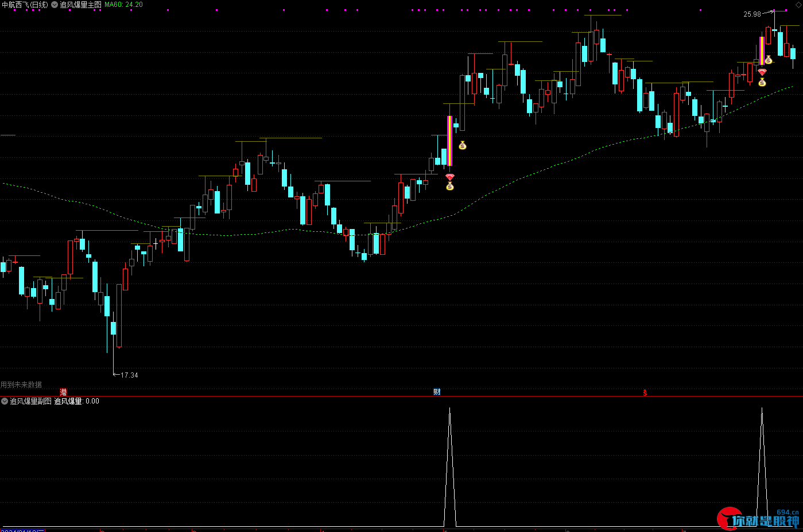Click the red $ dividend marker icon

tap(645, 393)
